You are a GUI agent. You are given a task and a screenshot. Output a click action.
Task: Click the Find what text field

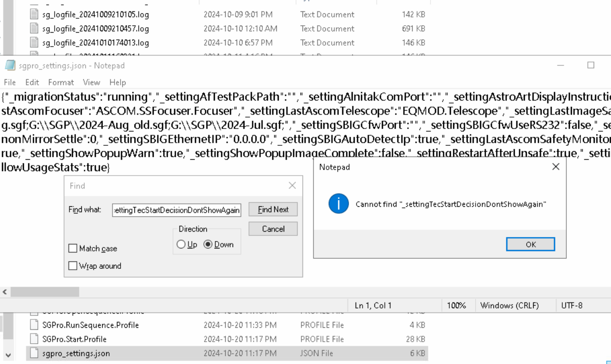point(177,210)
